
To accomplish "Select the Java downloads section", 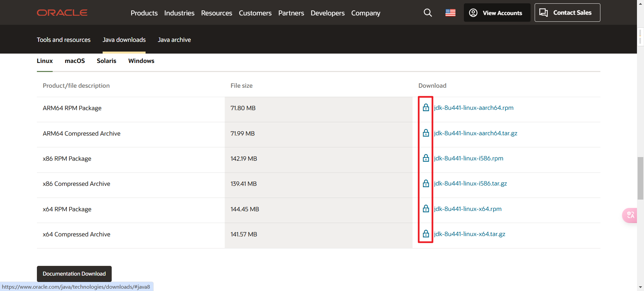I will click(124, 40).
